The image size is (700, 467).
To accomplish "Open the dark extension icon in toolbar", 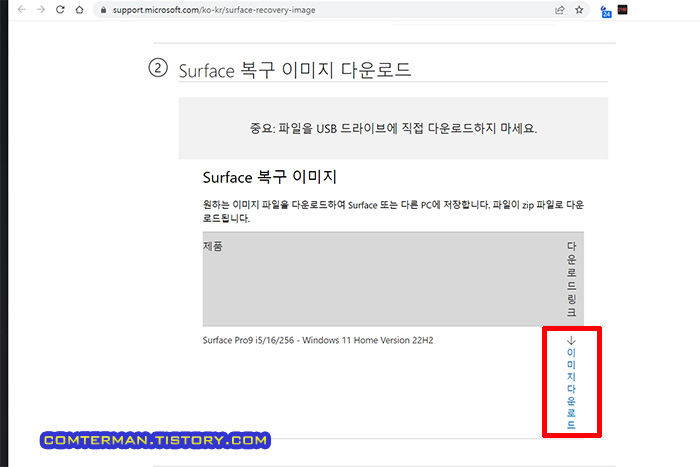I will pyautogui.click(x=622, y=9).
